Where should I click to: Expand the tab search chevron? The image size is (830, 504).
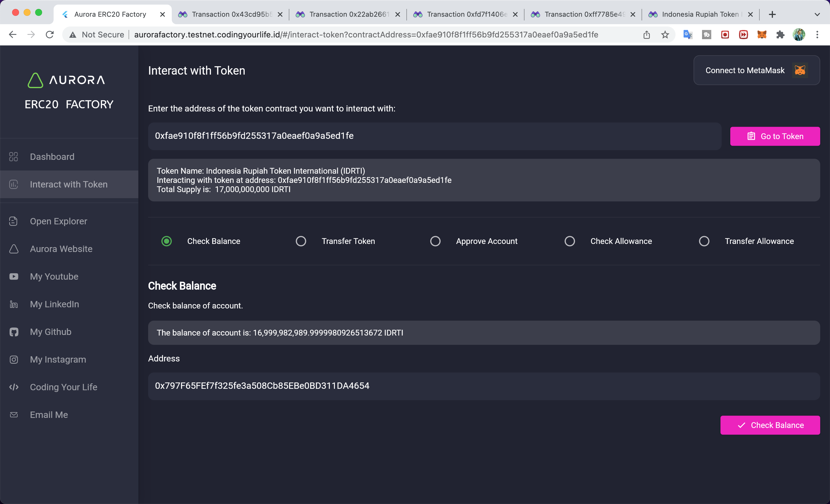click(817, 14)
